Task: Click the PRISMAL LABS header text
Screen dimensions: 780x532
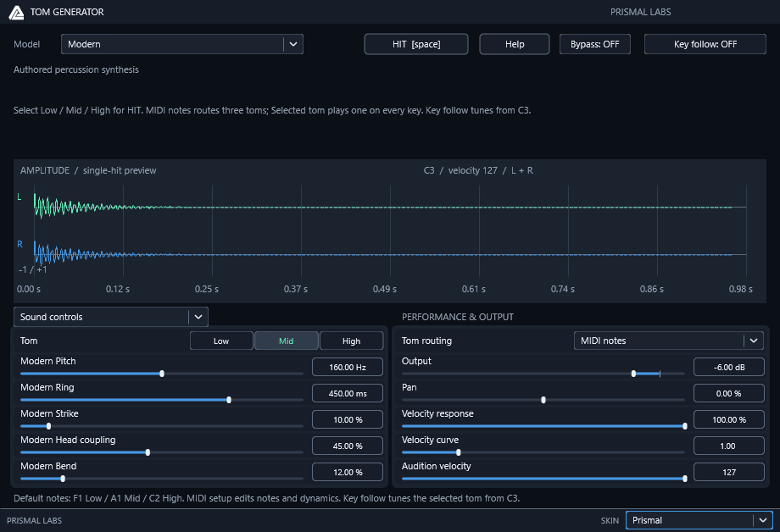Action: pos(640,12)
